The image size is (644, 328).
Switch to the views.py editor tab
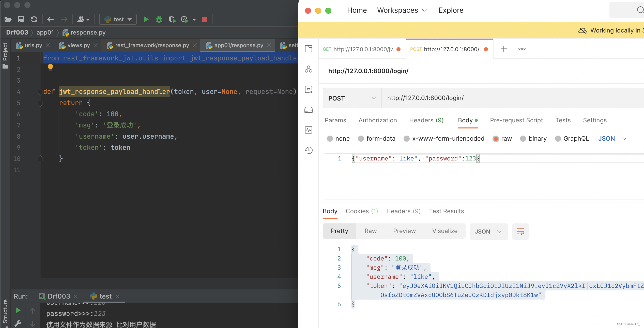78,45
